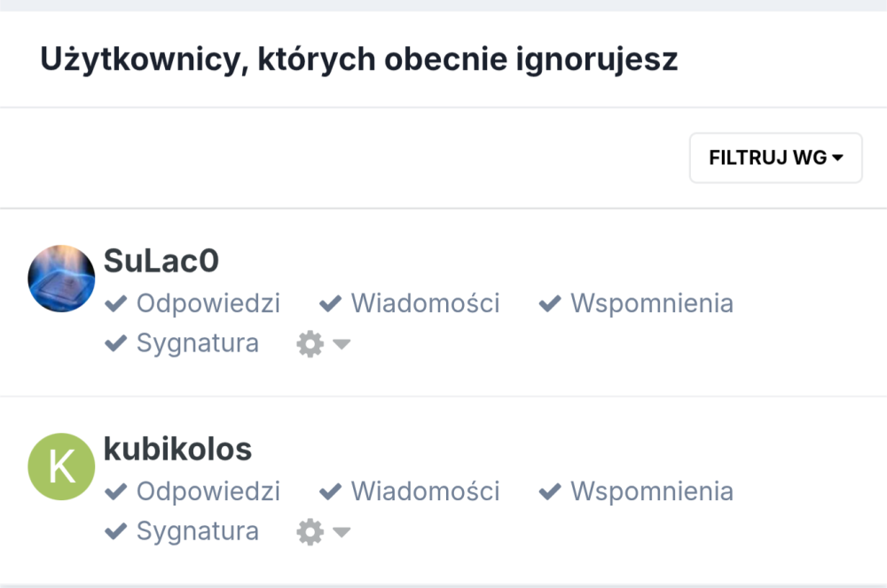The image size is (887, 588).
Task: Toggle Wspomnienia checkmark for SuLac0
Action: 550,304
